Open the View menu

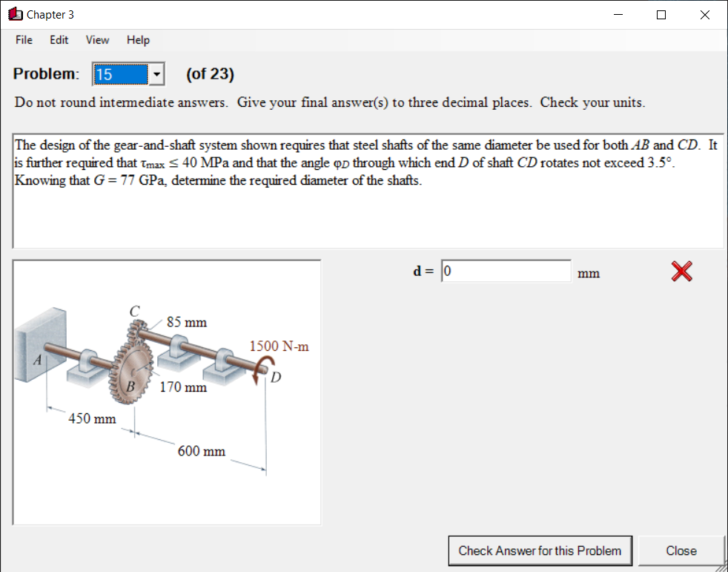tap(97, 40)
